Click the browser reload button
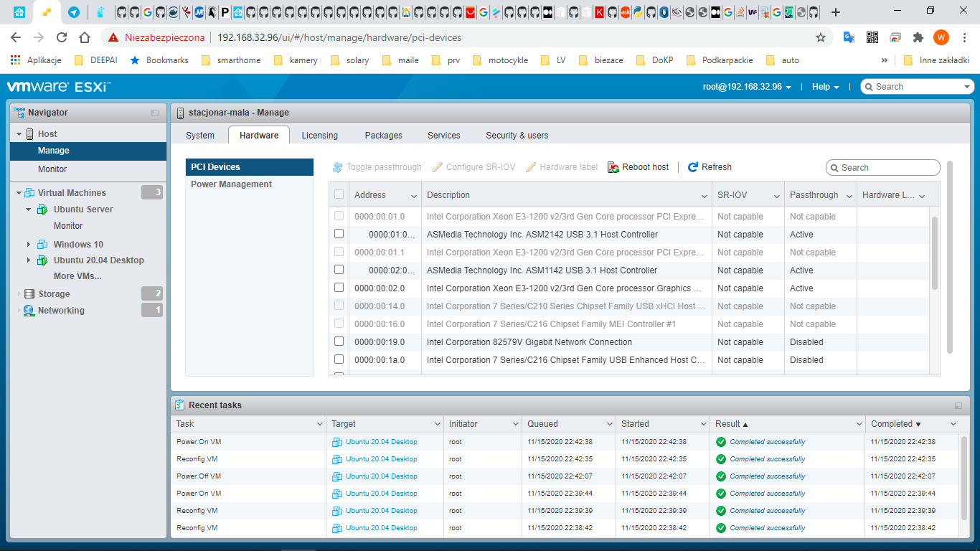The width and height of the screenshot is (980, 551). click(62, 37)
